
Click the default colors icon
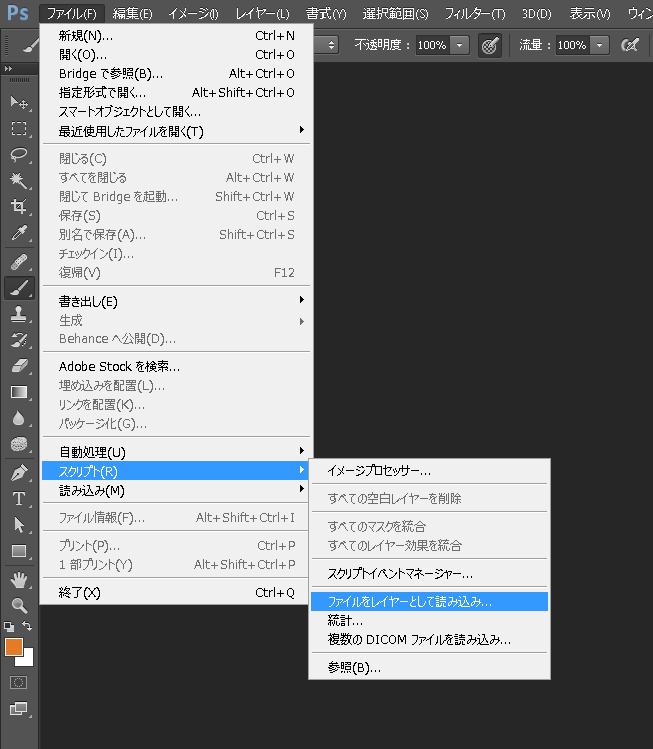coord(9,626)
